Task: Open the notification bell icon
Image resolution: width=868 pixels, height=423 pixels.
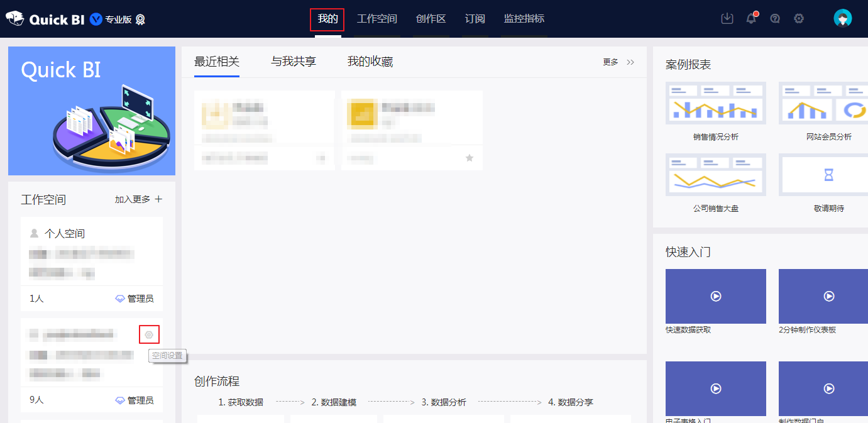Action: (751, 19)
